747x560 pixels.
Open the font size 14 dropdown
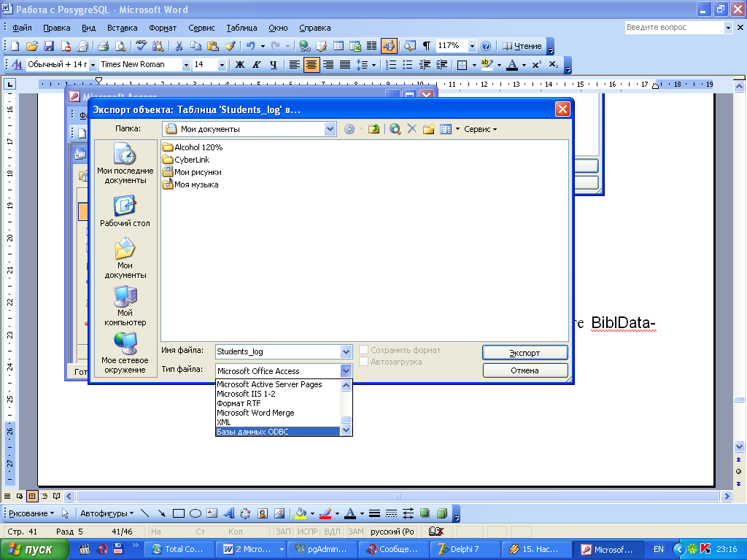[222, 65]
